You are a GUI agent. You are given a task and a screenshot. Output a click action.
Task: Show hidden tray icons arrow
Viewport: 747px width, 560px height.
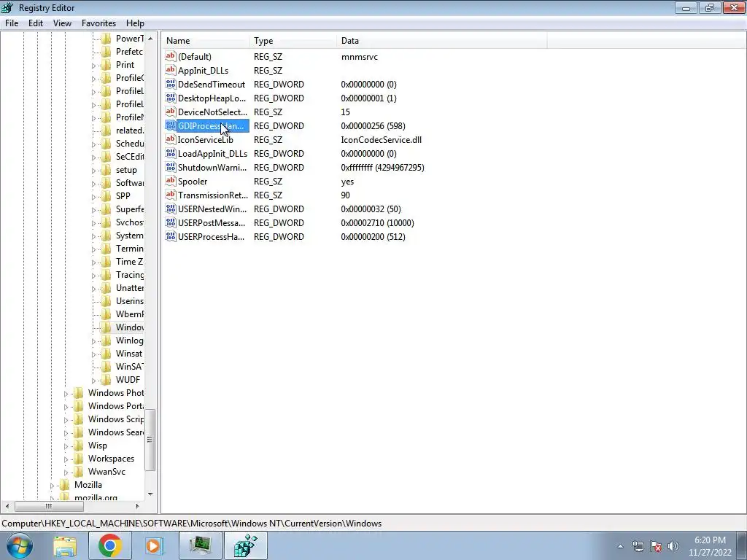tap(620, 546)
